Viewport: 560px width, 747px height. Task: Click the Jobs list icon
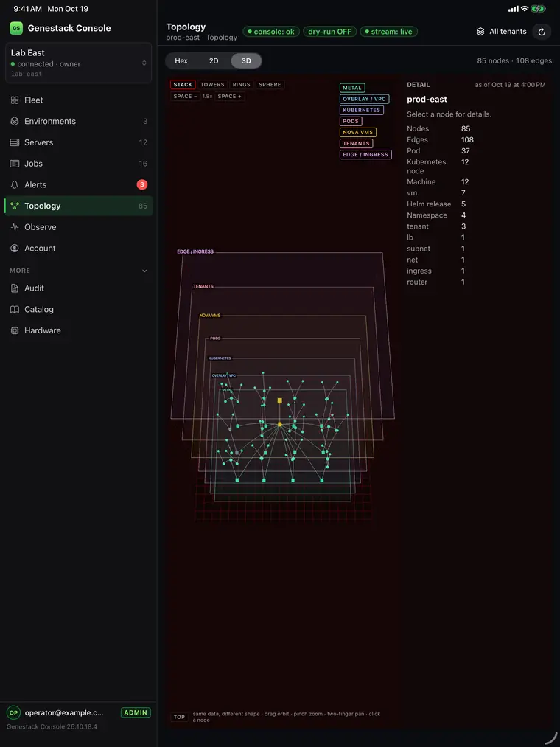[15, 164]
